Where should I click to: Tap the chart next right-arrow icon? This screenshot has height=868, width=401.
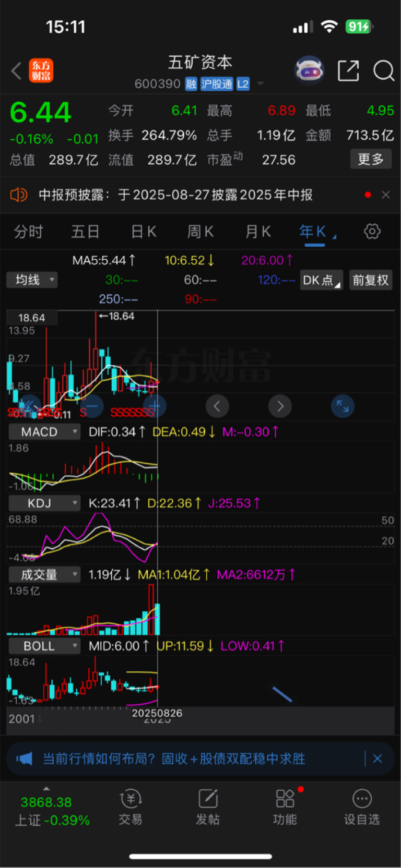click(x=280, y=406)
